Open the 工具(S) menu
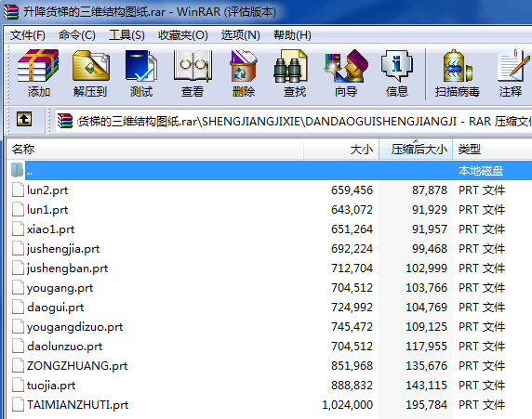Image resolution: width=532 pixels, height=419 pixels. click(x=126, y=35)
